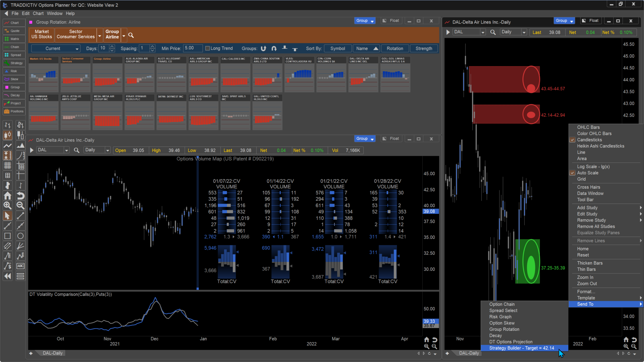
Task: Open the Quote tool in the sidebar
Action: pyautogui.click(x=14, y=31)
